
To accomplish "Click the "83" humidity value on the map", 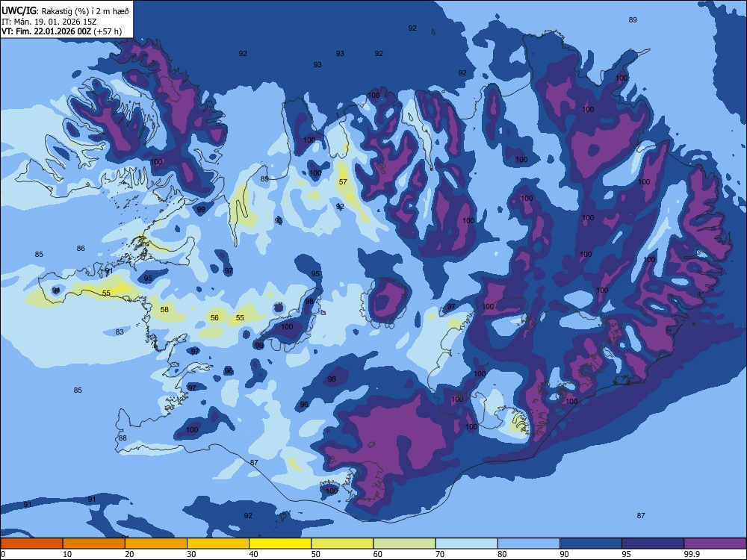I will 120,332.
